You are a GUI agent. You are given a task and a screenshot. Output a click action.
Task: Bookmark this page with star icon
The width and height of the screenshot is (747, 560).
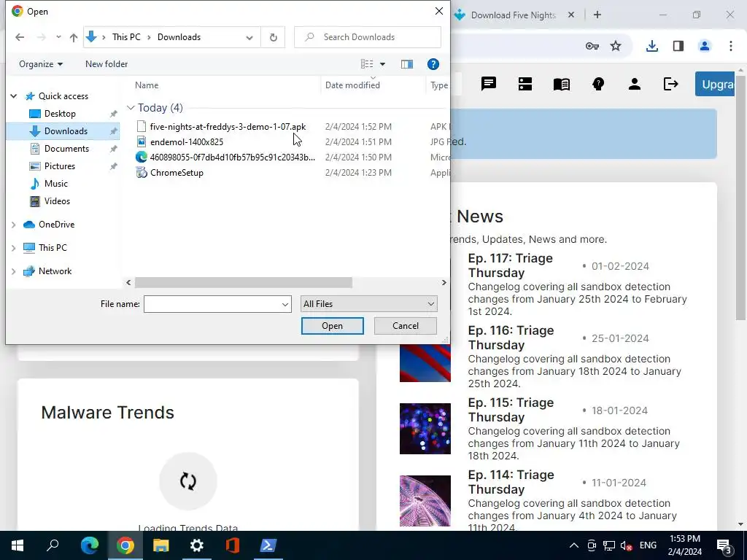(616, 46)
